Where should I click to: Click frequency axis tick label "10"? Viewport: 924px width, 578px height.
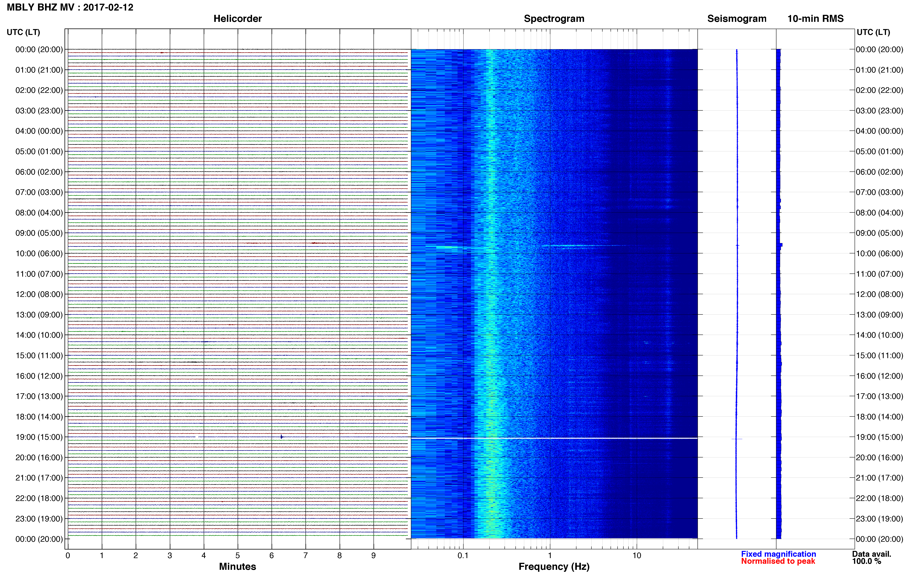(x=637, y=555)
